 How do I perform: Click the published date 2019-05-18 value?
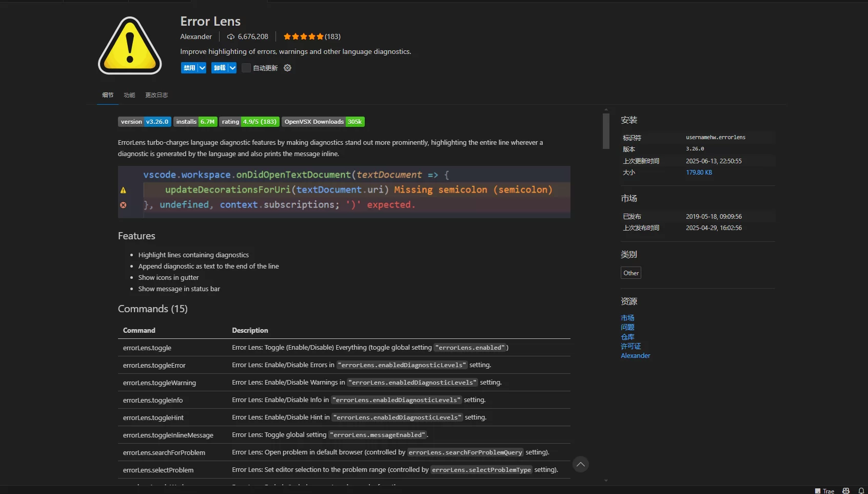[x=714, y=217]
